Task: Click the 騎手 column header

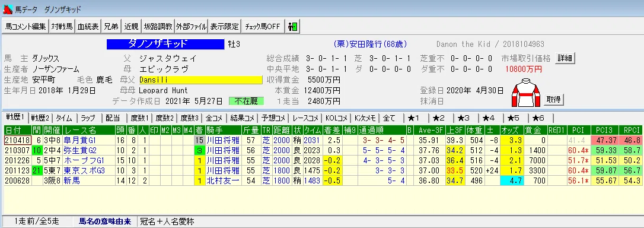Action: tap(223, 131)
